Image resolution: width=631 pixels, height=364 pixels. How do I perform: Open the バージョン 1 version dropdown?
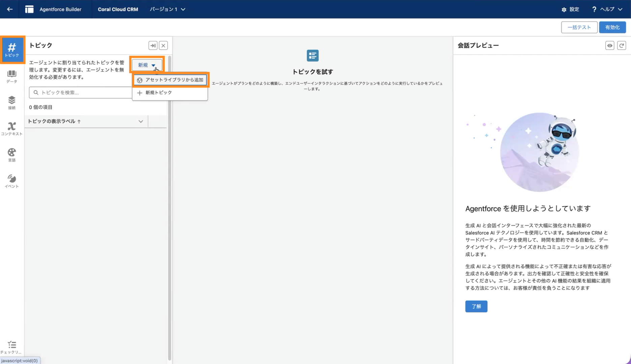(x=168, y=9)
